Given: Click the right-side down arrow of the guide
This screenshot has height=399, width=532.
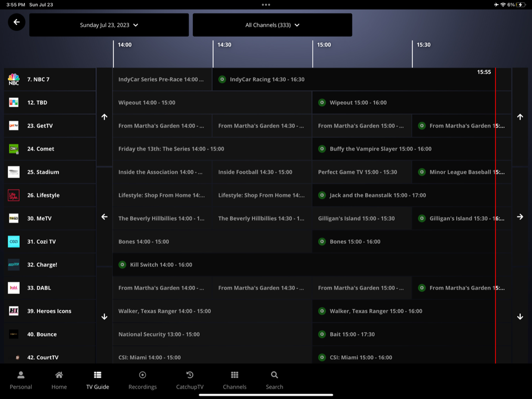Looking at the screenshot, I should pos(520,316).
